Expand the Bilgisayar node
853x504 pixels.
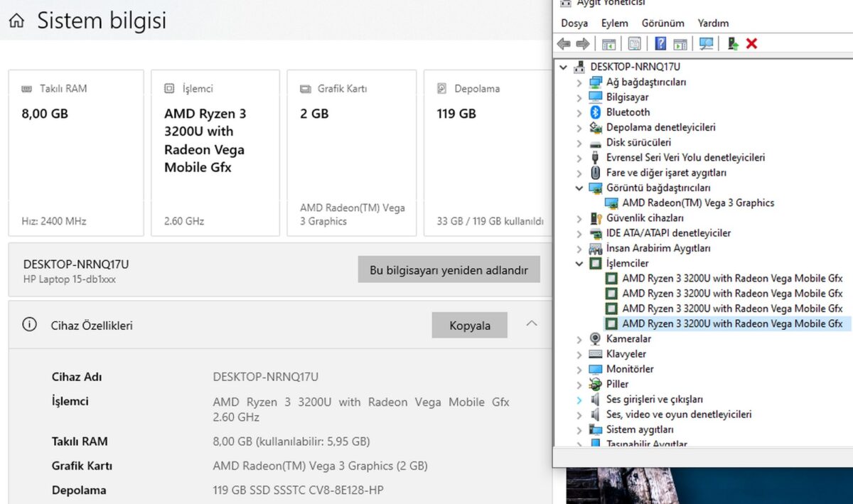pyautogui.click(x=579, y=97)
